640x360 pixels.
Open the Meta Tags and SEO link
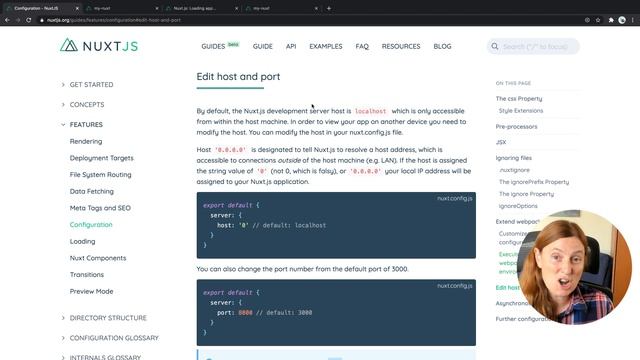(100, 208)
